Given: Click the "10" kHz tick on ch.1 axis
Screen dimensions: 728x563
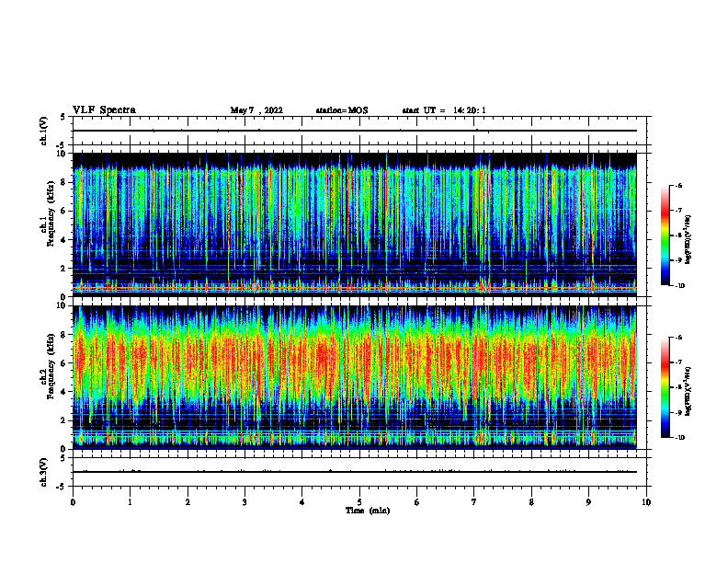Looking at the screenshot, I should point(63,154).
